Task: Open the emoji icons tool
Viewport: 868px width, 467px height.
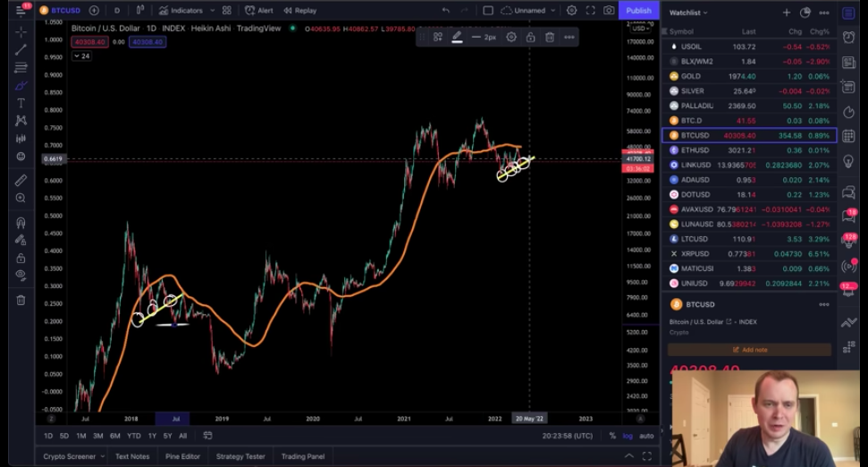Action: (21, 157)
